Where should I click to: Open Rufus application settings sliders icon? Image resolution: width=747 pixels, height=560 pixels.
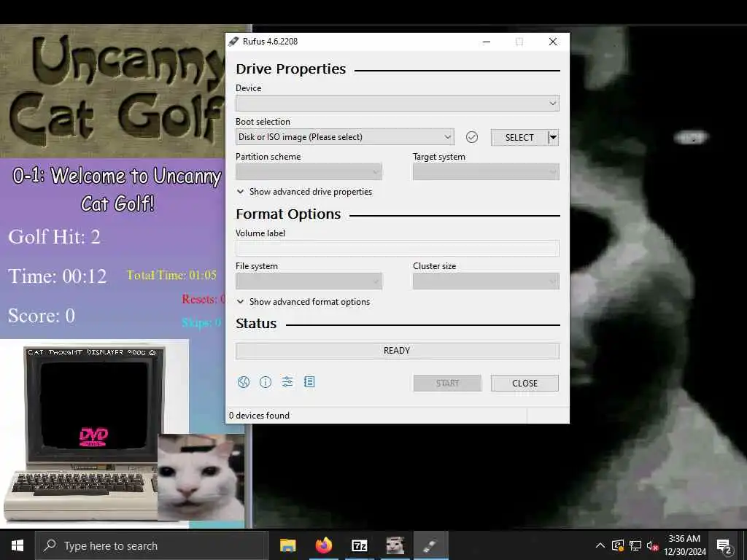[x=287, y=382]
